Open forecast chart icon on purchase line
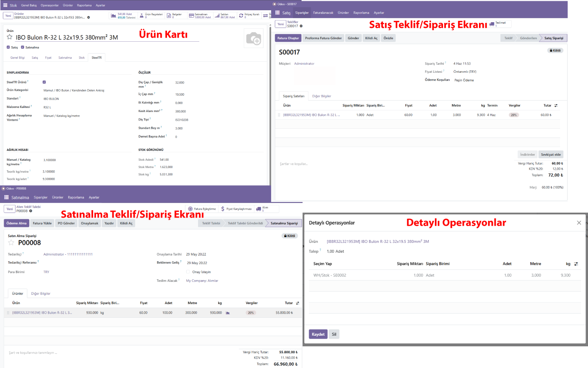 tap(227, 313)
